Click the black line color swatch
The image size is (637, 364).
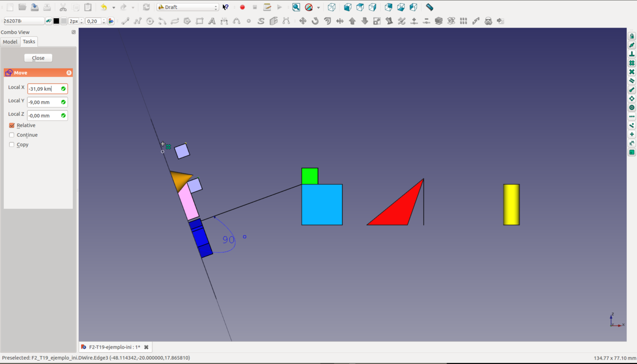pos(56,21)
